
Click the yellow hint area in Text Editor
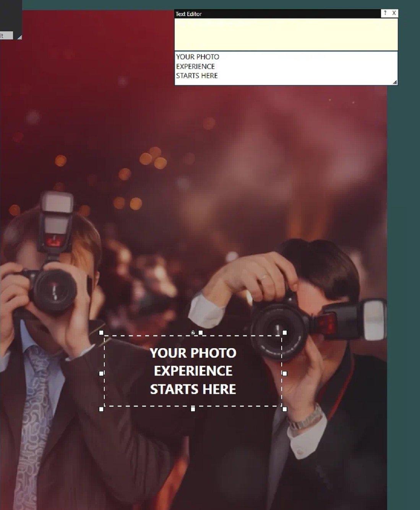click(x=286, y=34)
